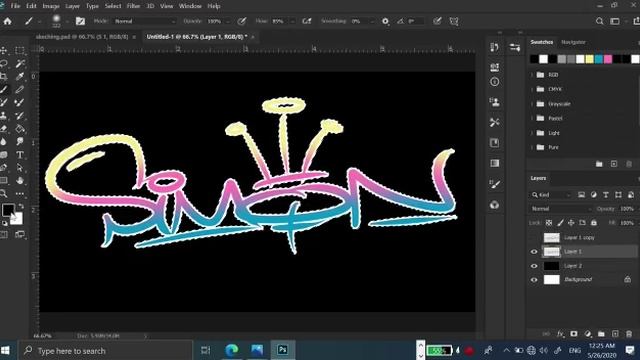The height and width of the screenshot is (360, 640).
Task: Open the smoothing options gear
Action: pos(385,21)
